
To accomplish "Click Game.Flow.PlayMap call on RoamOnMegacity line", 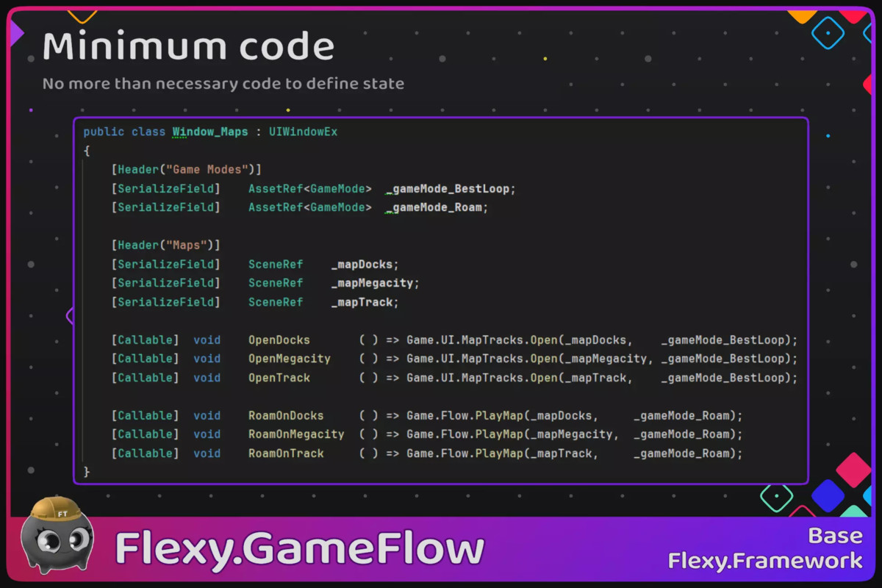I will tap(465, 434).
